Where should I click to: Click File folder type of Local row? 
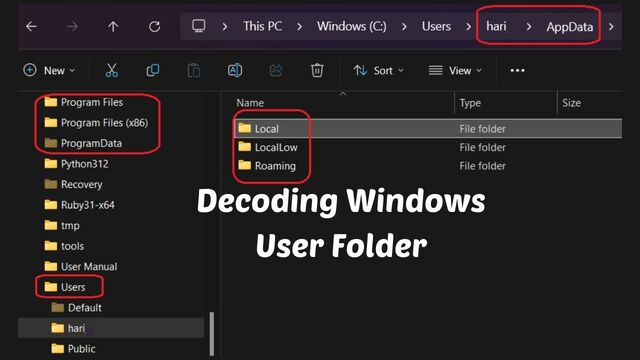tap(482, 129)
